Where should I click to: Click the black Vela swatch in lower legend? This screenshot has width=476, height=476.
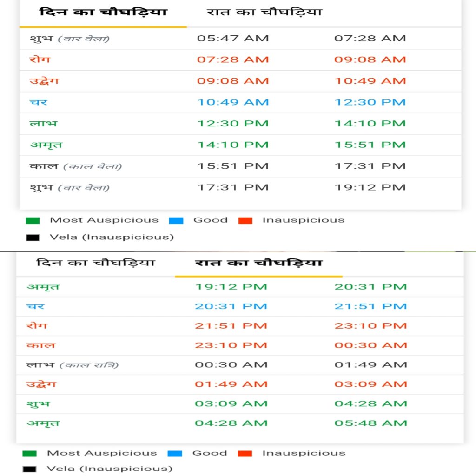(29, 469)
